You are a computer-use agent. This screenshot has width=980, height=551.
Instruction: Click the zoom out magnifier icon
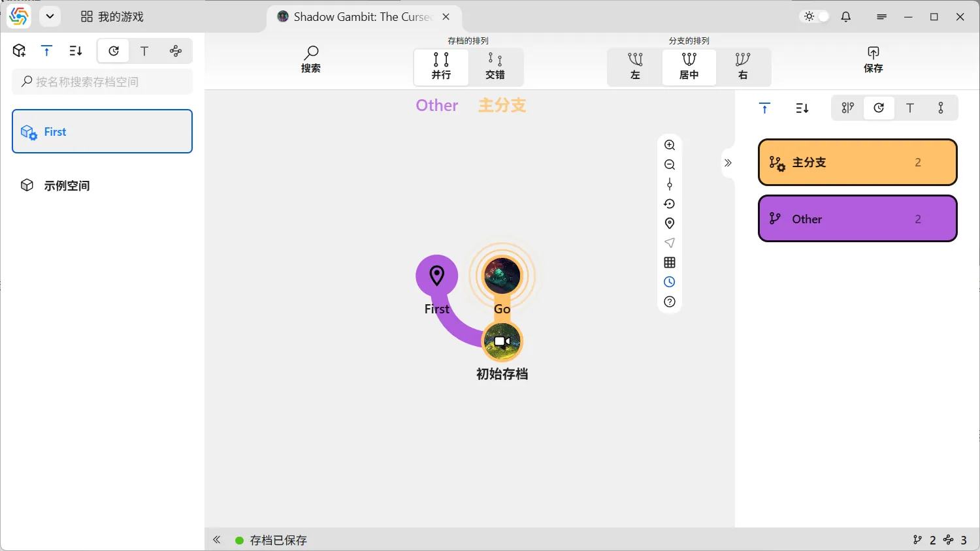[x=670, y=165]
